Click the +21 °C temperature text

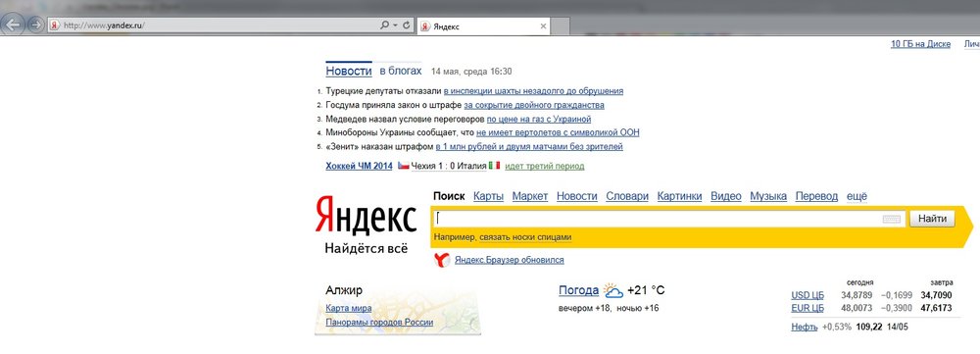click(646, 290)
